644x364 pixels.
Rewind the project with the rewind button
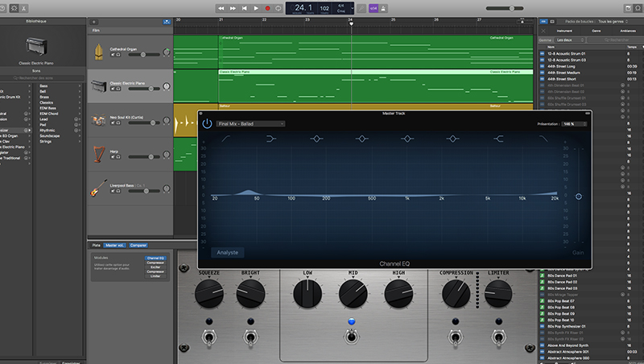pos(221,8)
